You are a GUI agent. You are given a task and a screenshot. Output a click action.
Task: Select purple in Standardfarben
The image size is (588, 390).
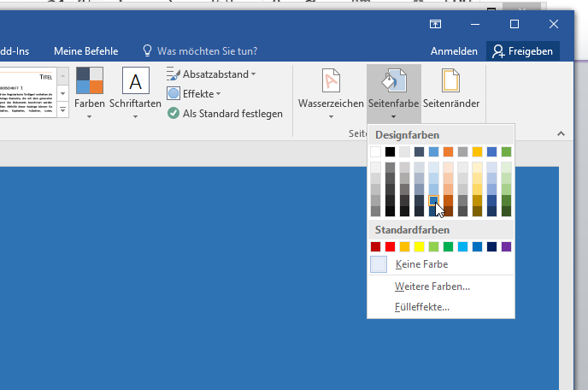[506, 246]
